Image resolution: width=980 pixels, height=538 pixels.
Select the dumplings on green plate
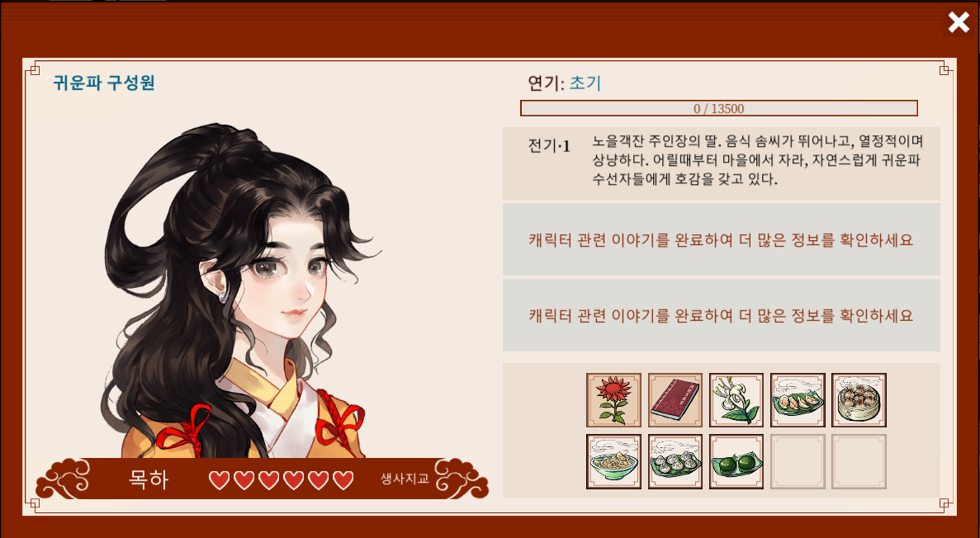798,400
